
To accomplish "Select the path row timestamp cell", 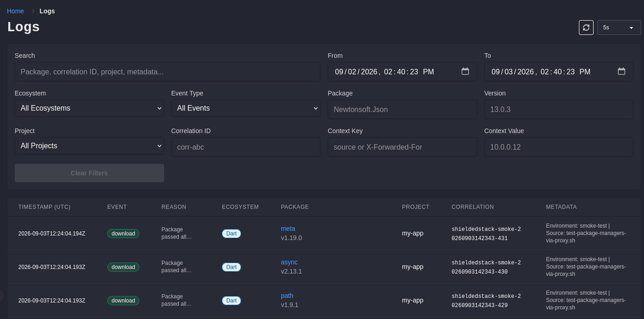I will click(52, 301).
